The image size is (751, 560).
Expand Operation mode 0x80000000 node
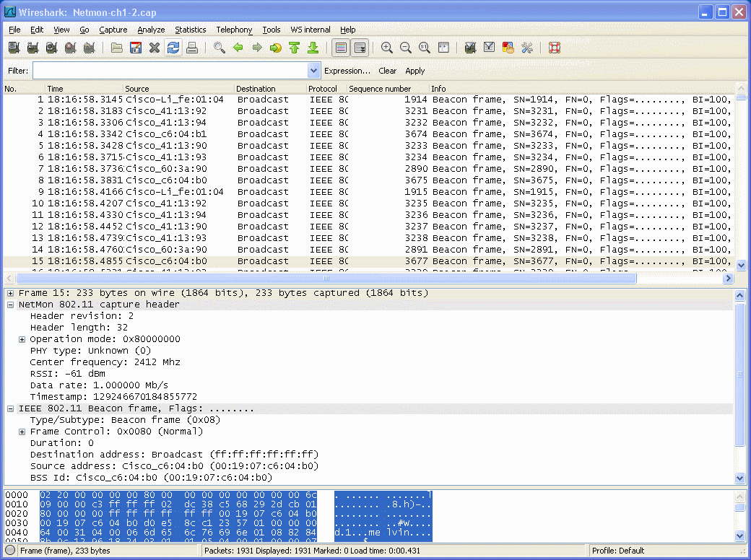point(22,339)
